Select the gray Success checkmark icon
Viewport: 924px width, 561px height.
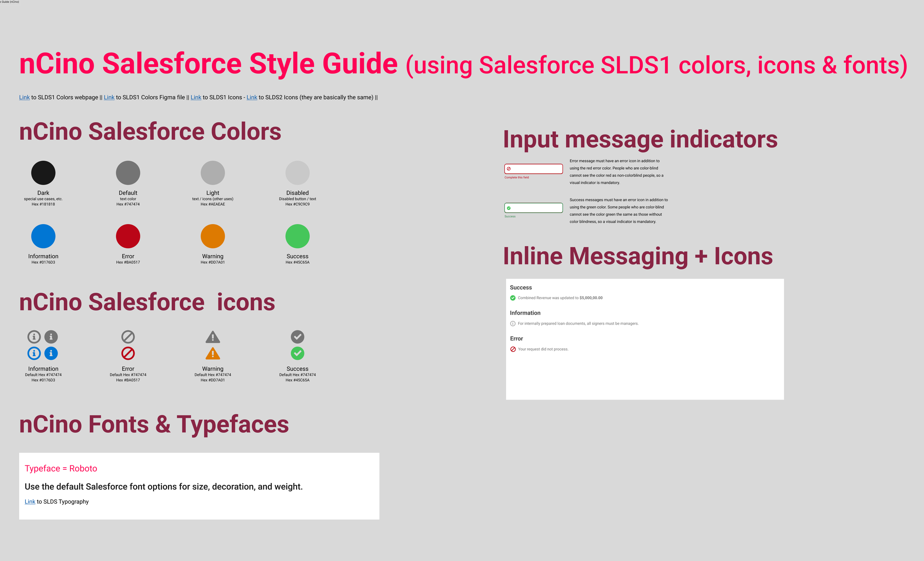coord(298,336)
